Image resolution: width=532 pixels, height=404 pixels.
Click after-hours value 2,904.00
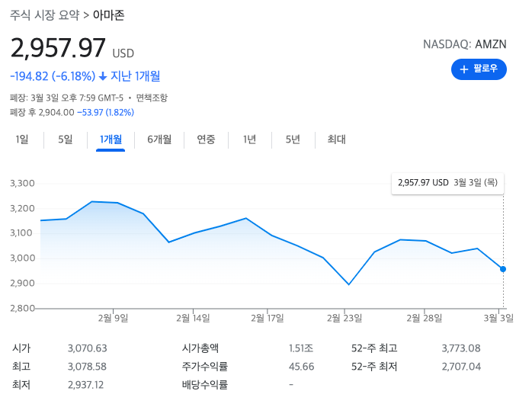[56, 112]
